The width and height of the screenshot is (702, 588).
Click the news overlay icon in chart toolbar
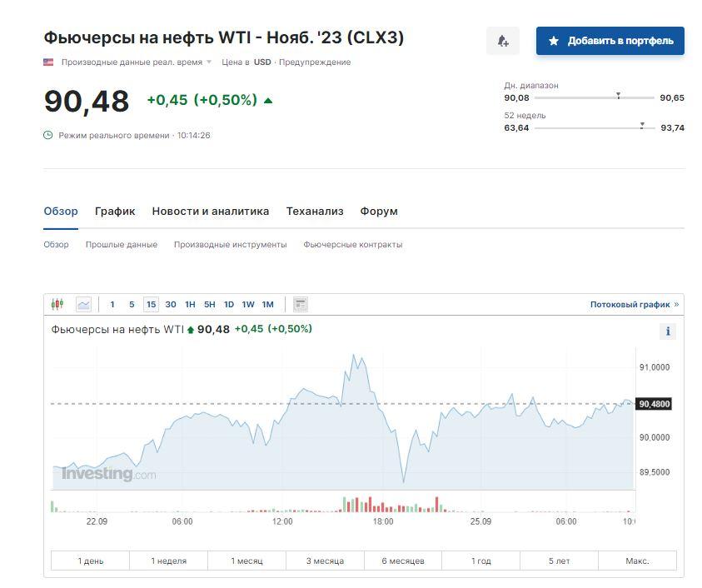click(301, 305)
